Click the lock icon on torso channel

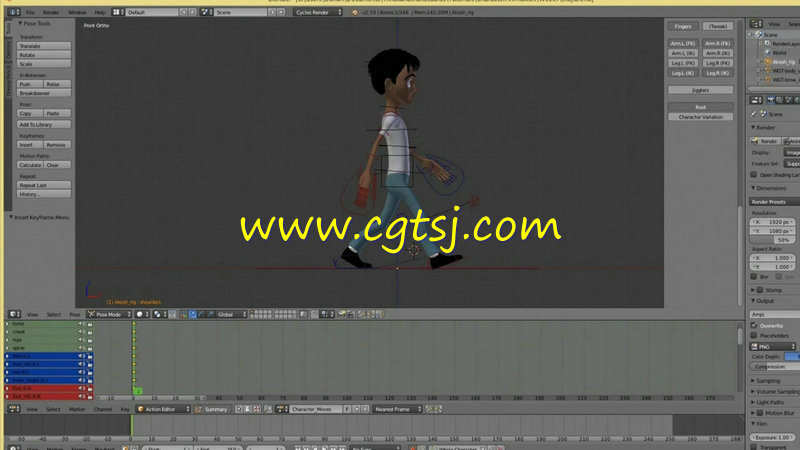pos(90,324)
